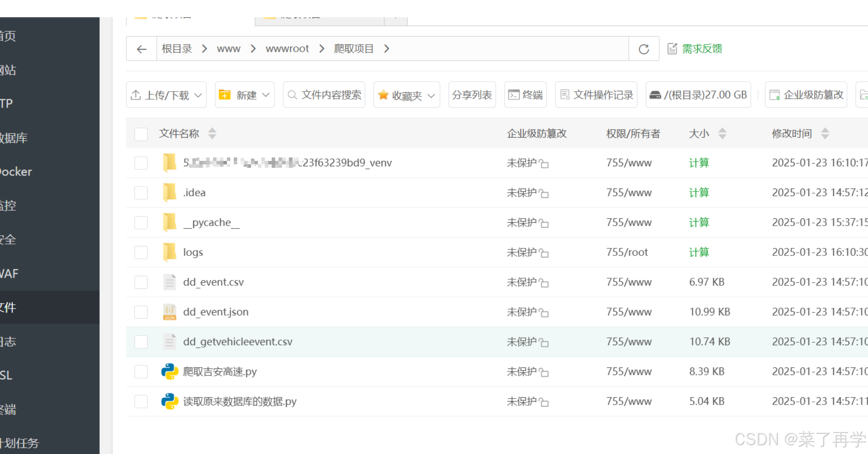The image size is (868, 454).
Task: Click the 需求反馈 feedback link
Action: point(702,49)
